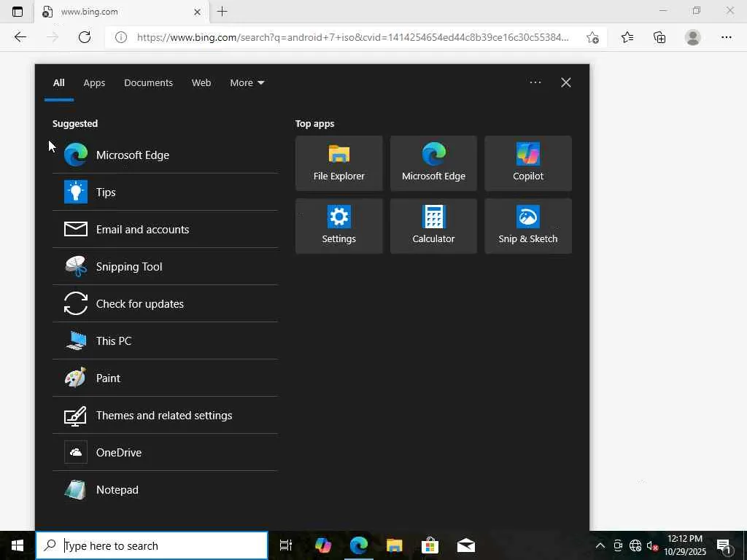The width and height of the screenshot is (747, 560).
Task: Open Check for updates suggestion
Action: [x=165, y=303]
